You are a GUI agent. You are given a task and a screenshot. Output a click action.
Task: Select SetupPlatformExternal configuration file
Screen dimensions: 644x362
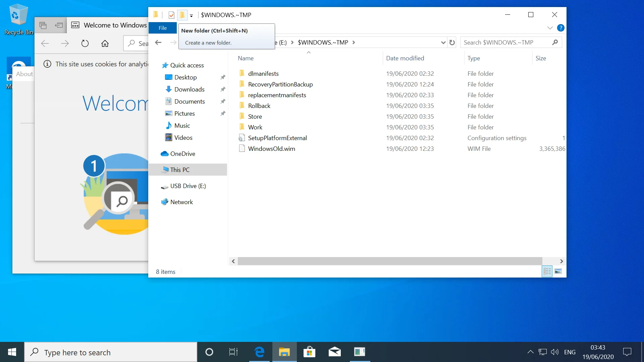(277, 138)
